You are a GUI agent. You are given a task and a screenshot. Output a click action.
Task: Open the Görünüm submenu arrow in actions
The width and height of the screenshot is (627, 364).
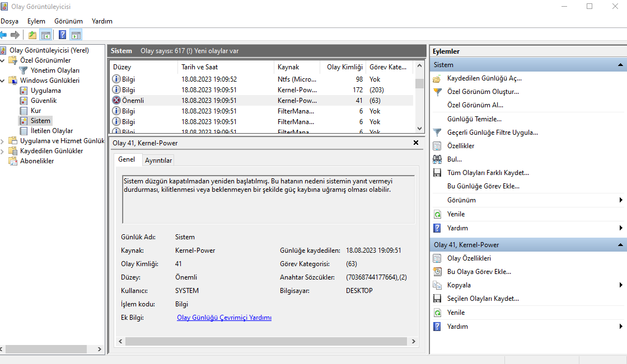(620, 200)
